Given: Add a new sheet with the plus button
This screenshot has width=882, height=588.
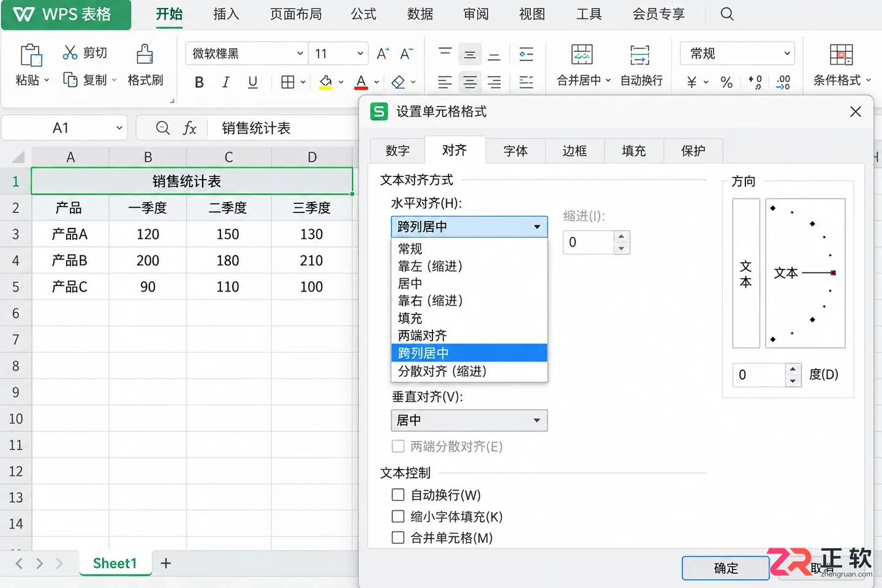Looking at the screenshot, I should click(166, 563).
